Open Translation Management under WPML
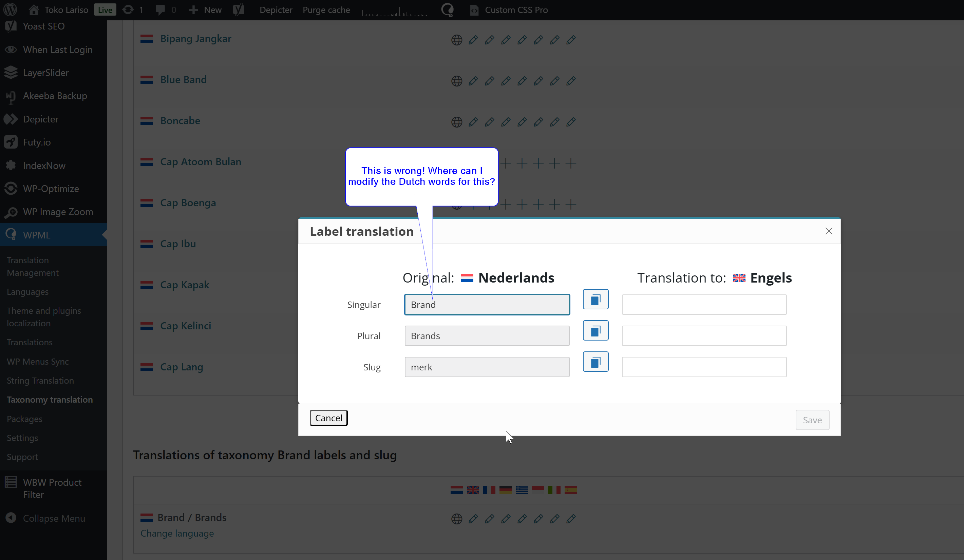Screen dimensions: 964x560 click(x=33, y=266)
